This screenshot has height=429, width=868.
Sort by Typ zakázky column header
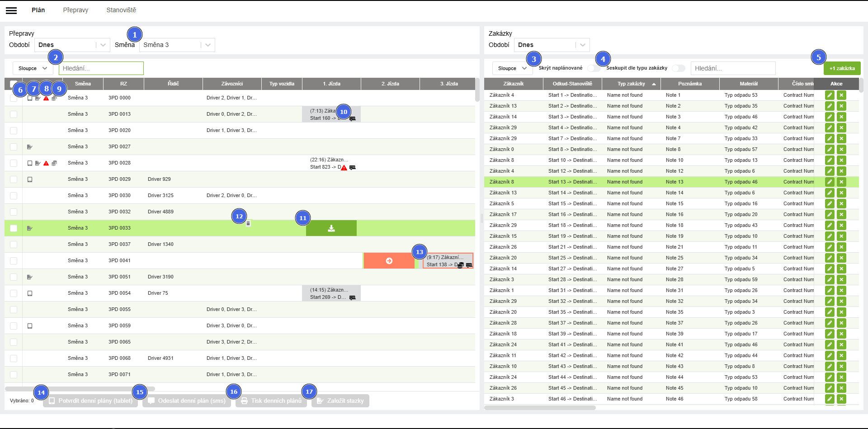631,84
